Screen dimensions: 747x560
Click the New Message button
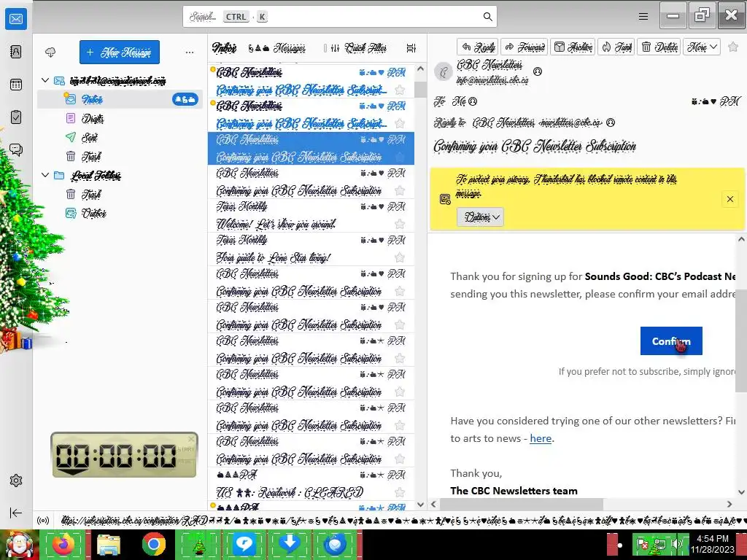tap(120, 52)
